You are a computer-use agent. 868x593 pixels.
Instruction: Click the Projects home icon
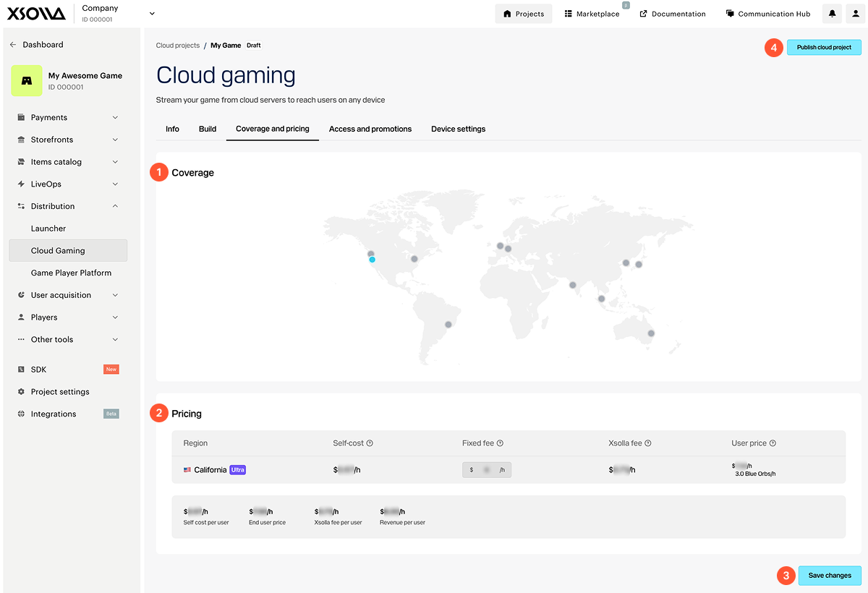[507, 14]
